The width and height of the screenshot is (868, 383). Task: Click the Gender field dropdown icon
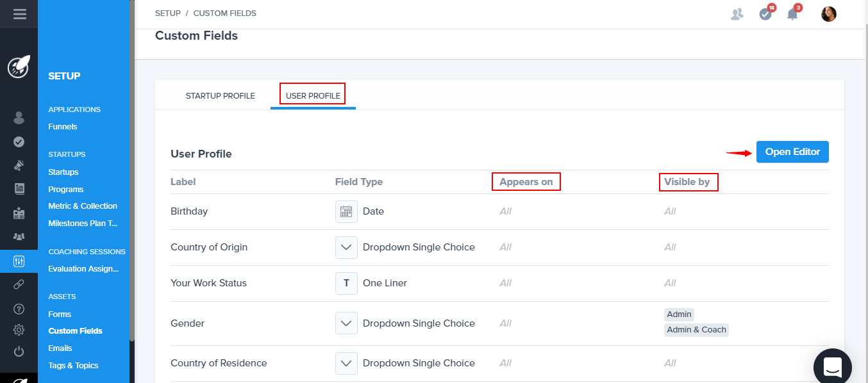click(x=346, y=323)
